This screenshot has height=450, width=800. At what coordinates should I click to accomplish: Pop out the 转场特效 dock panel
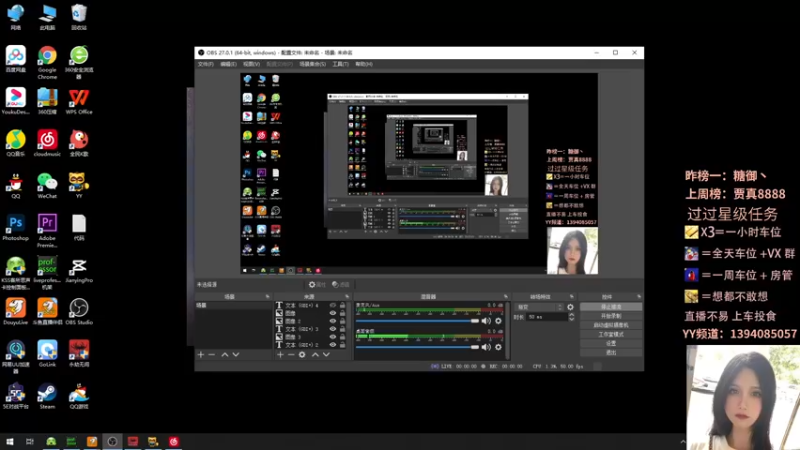571,296
